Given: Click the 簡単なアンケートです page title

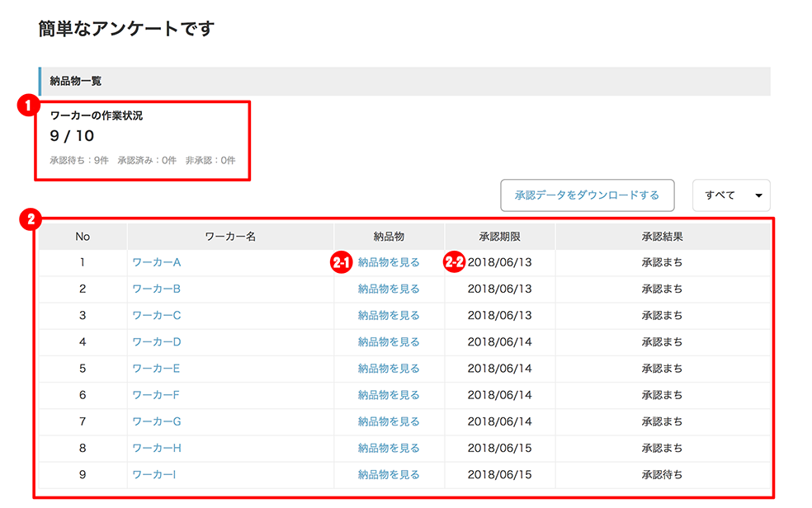Looking at the screenshot, I should (126, 29).
